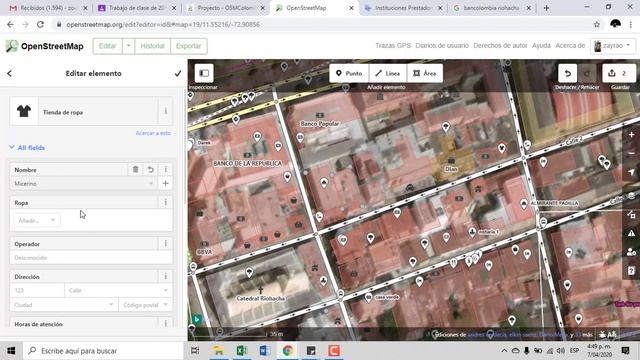Screen dimensions: 640x360
Task: Open Derechos de autor page
Action: [500, 46]
